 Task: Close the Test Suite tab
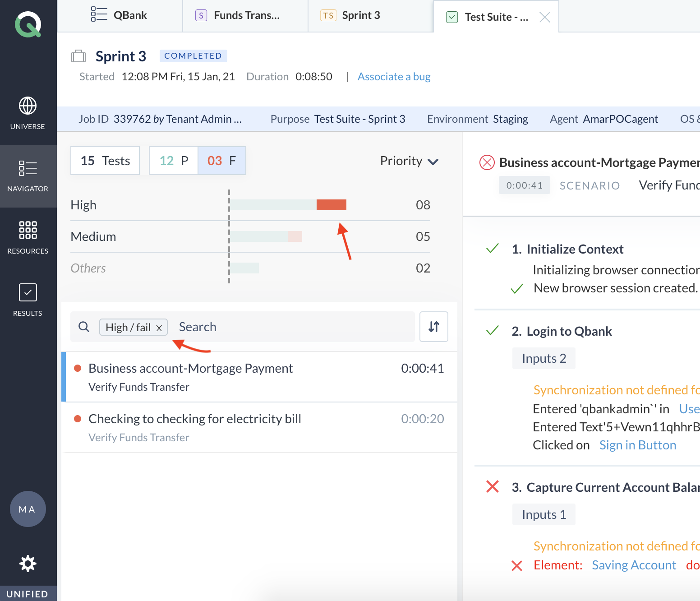[x=545, y=17]
